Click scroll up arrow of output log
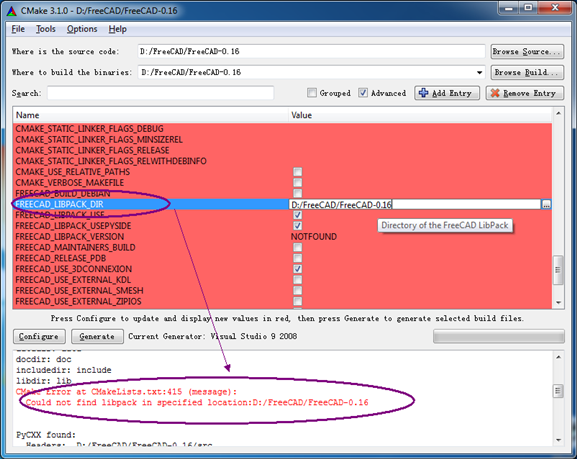Image resolution: width=577 pixels, height=459 pixels. (x=558, y=357)
